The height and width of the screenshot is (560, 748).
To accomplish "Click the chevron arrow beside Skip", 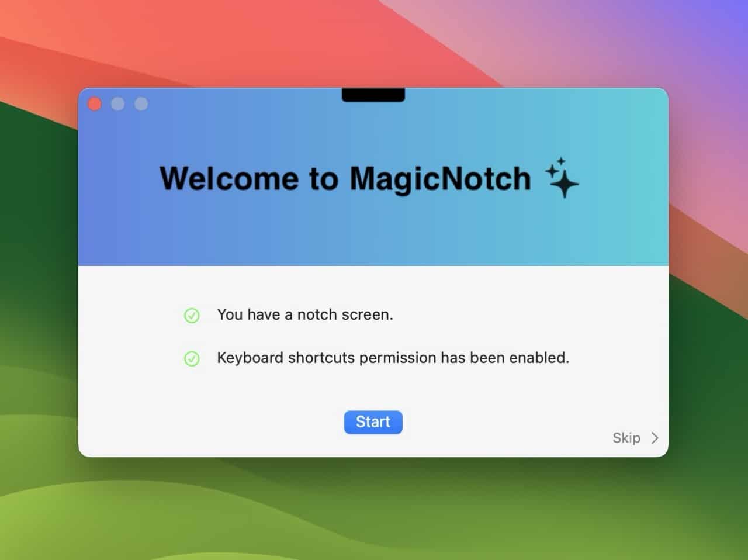I will (x=654, y=438).
